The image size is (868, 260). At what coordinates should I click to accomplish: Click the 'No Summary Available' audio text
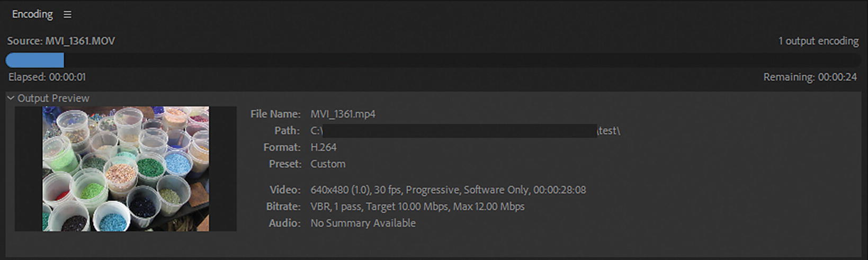pyautogui.click(x=363, y=223)
